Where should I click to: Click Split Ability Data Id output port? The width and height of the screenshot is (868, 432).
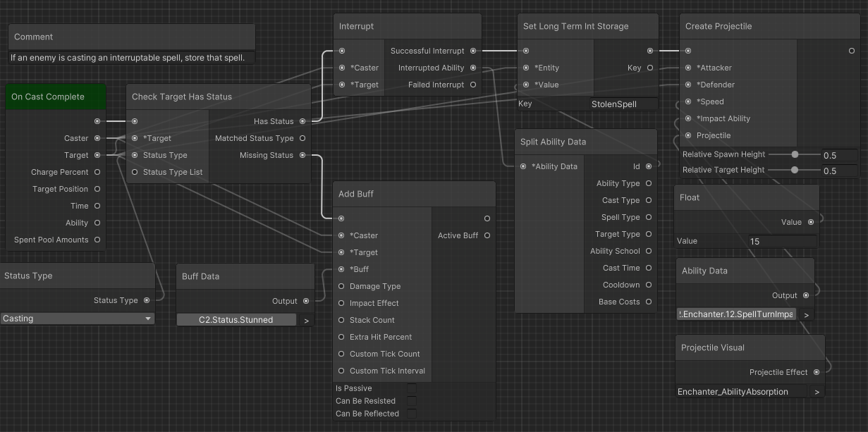[x=649, y=166]
